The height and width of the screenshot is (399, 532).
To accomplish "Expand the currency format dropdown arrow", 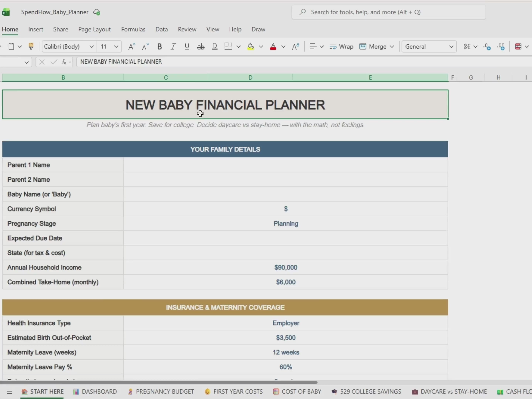I will 475,46.
